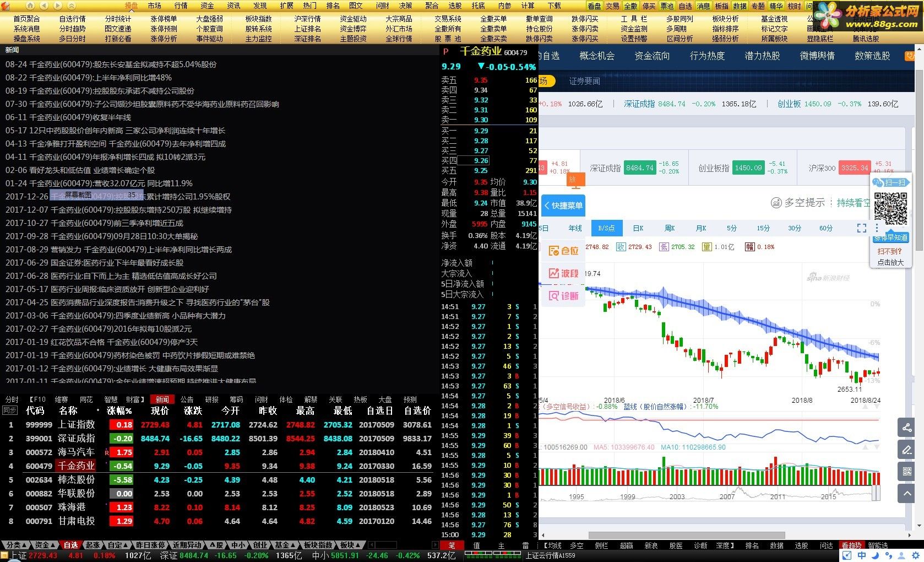Click the 涨停榜单 toolbar link
Screen dimensions: 924x562
(164, 19)
